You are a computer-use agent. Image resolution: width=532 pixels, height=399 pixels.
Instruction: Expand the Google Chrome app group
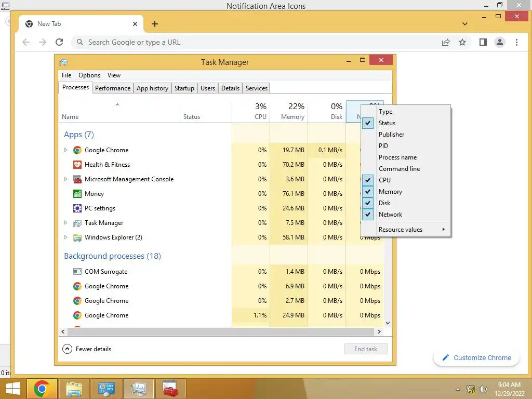pos(66,150)
